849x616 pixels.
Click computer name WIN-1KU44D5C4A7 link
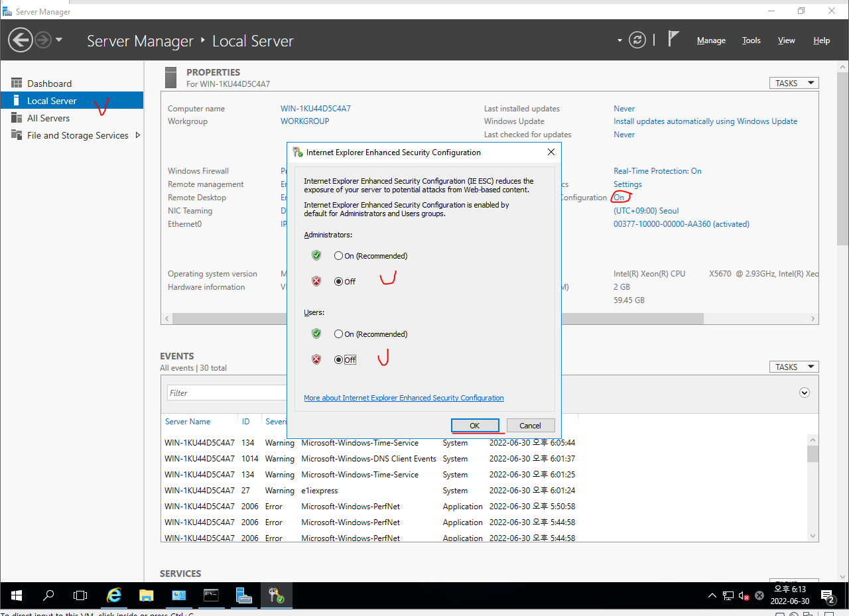pos(316,109)
